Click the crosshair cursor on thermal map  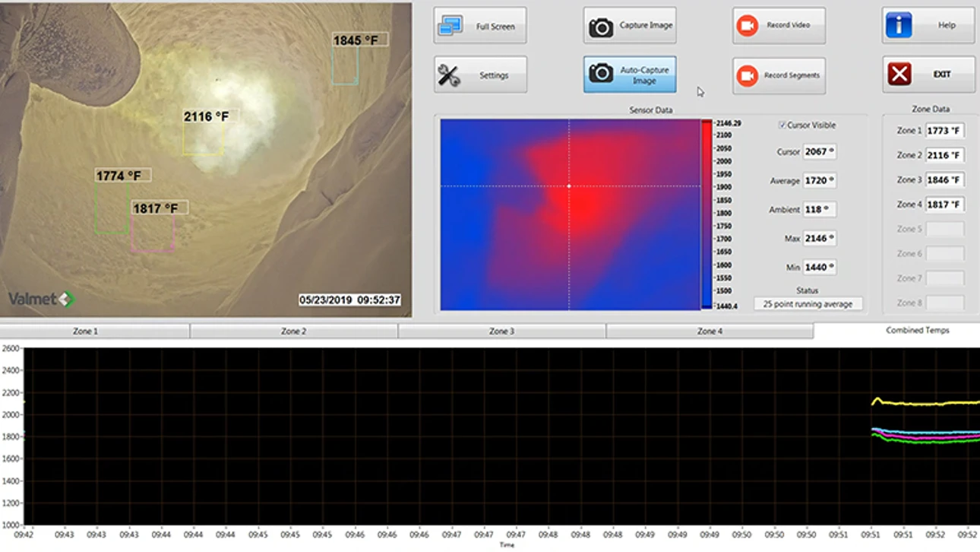point(569,186)
